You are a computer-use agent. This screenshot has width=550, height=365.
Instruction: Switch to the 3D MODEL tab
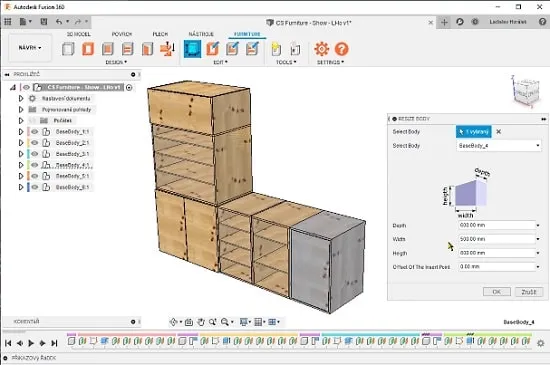79,34
